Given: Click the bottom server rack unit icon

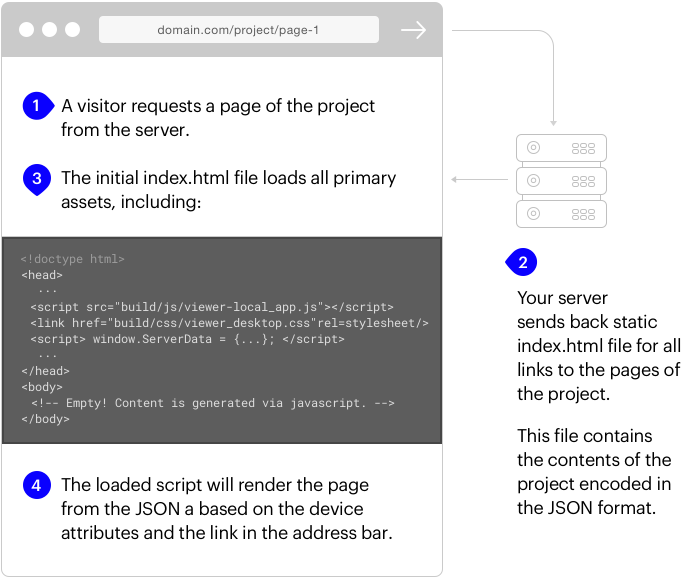Looking at the screenshot, I should (561, 214).
